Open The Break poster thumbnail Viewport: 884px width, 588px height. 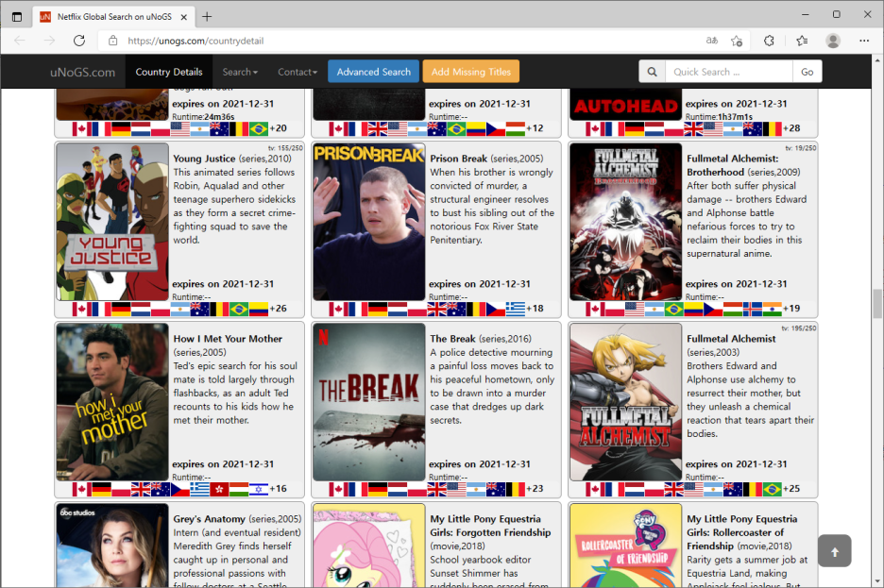point(369,401)
